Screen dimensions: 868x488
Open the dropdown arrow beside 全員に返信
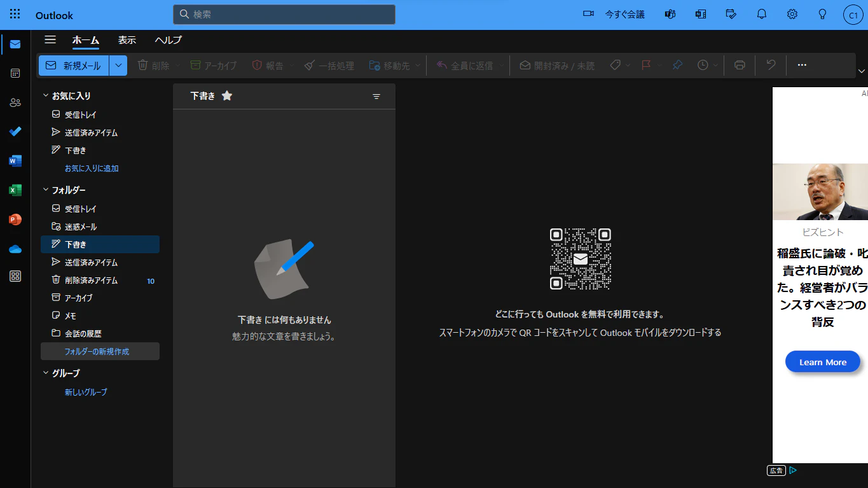(501, 66)
